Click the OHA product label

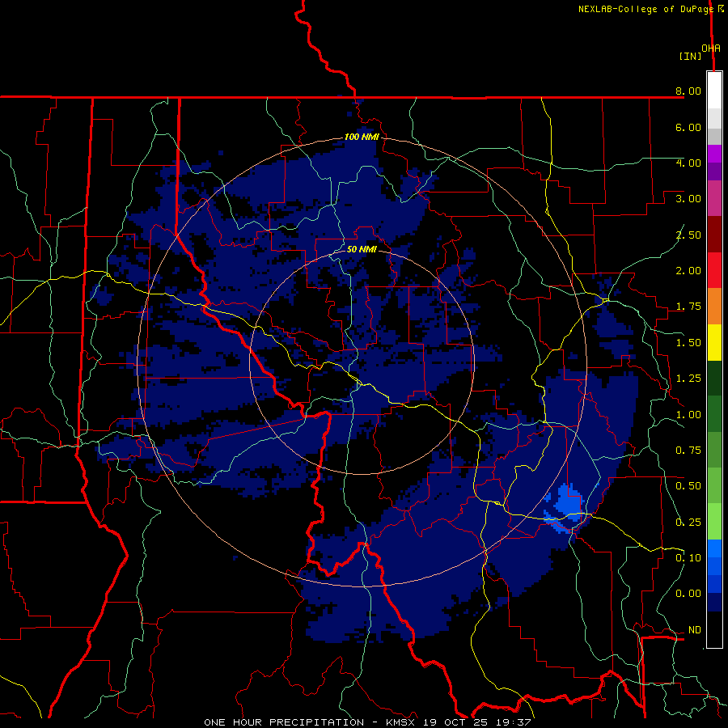point(711,49)
